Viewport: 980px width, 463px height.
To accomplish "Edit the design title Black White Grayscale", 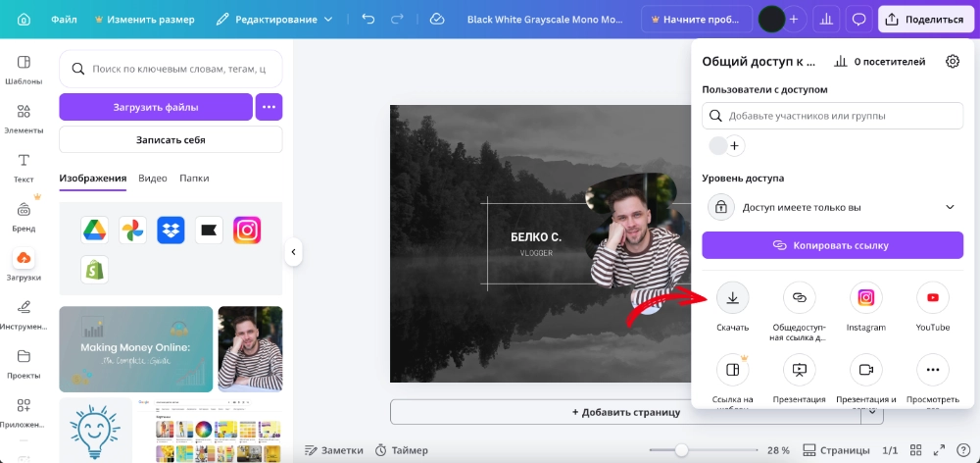I will click(x=545, y=20).
